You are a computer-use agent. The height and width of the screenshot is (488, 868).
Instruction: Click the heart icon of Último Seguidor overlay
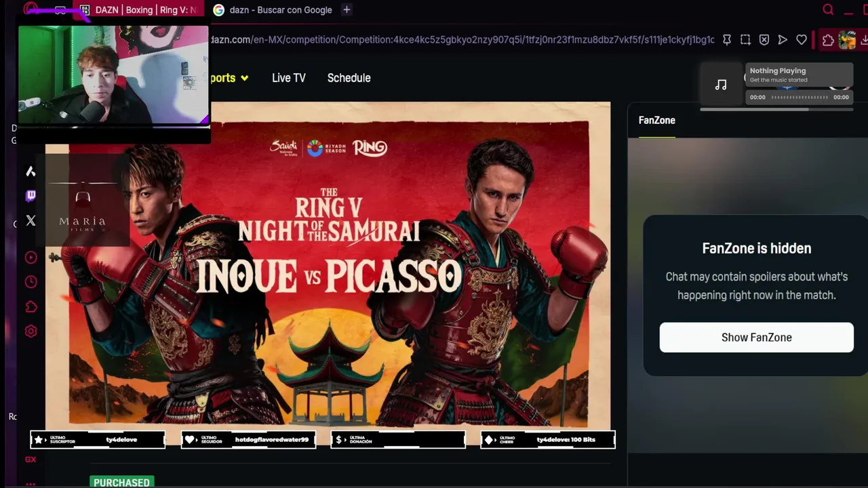tap(190, 440)
